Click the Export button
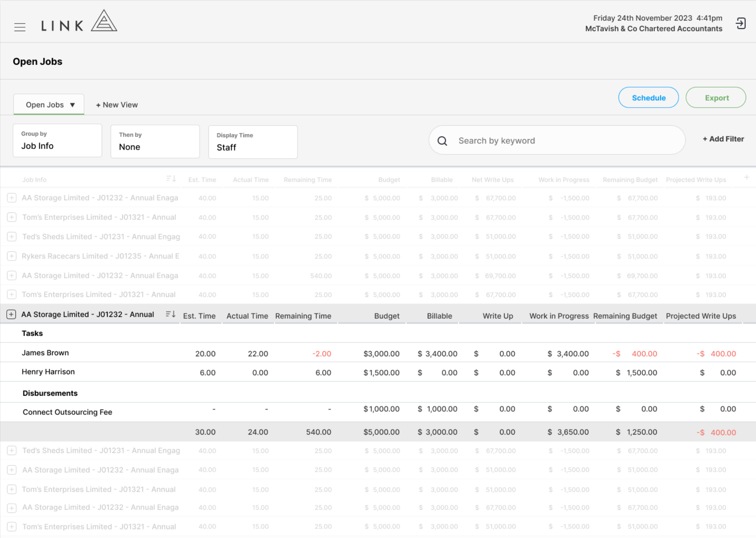The width and height of the screenshot is (756, 538). (716, 97)
